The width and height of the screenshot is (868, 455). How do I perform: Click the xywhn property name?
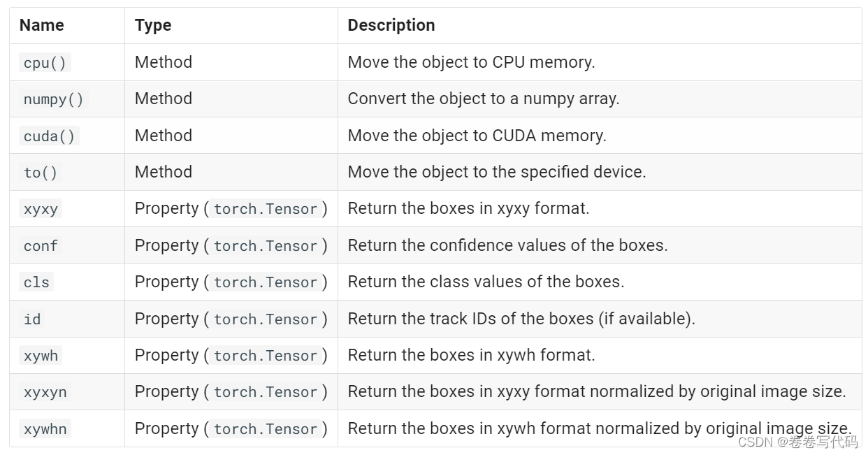[x=45, y=429]
